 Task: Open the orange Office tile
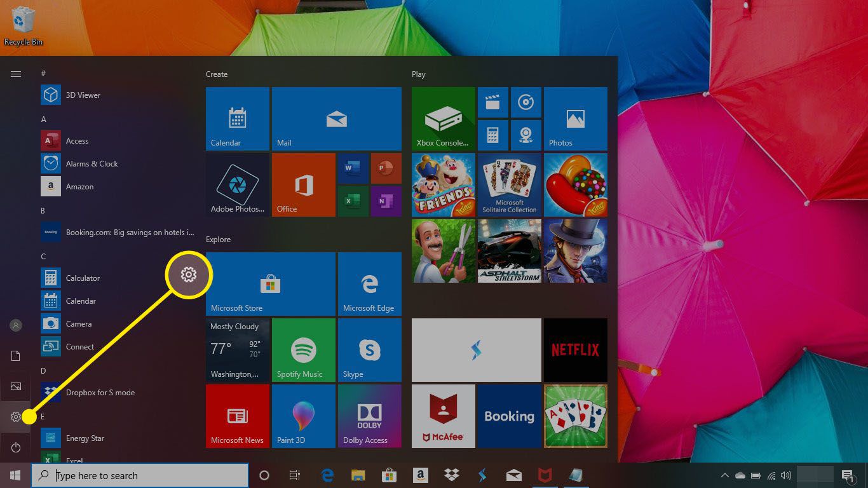303,184
